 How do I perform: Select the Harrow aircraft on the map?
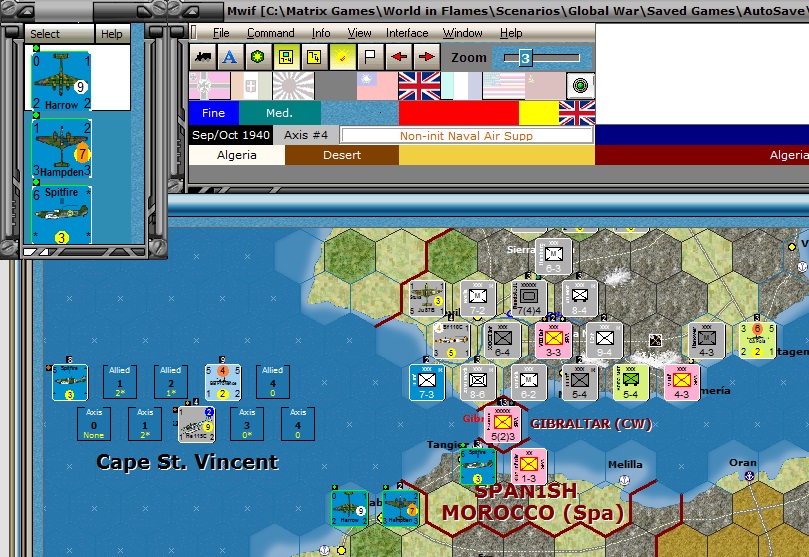click(350, 509)
